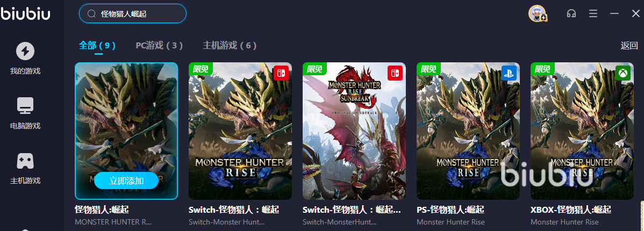Click the PlayStation badge on PS game card

click(x=509, y=73)
